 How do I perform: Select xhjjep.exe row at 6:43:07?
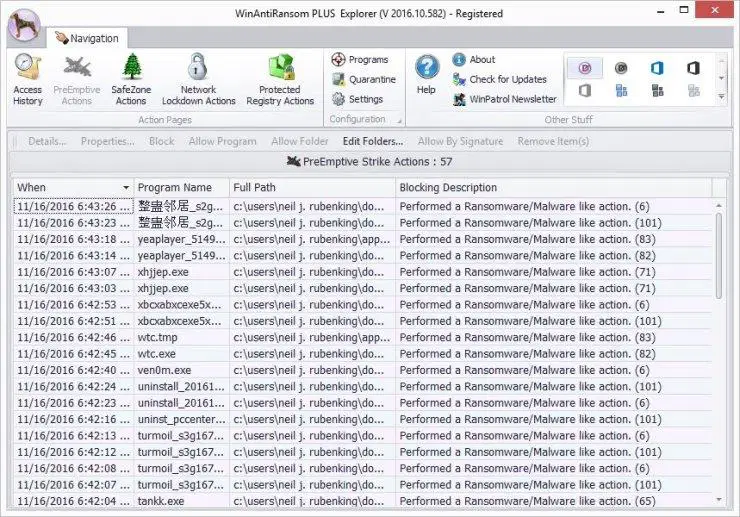[362, 272]
